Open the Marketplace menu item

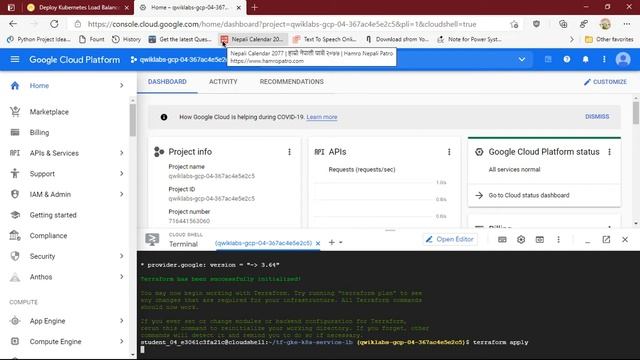pyautogui.click(x=49, y=112)
